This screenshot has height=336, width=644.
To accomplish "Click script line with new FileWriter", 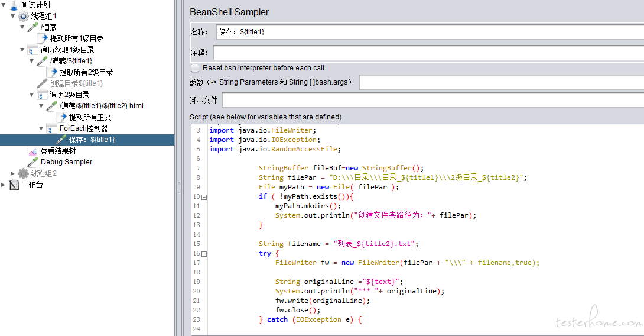I will coord(407,263).
